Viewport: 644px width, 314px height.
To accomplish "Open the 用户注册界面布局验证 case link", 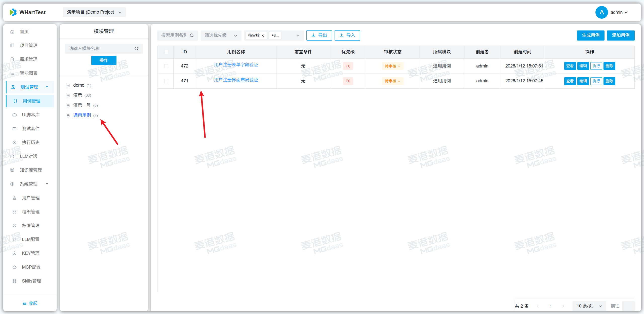I will tap(236, 80).
